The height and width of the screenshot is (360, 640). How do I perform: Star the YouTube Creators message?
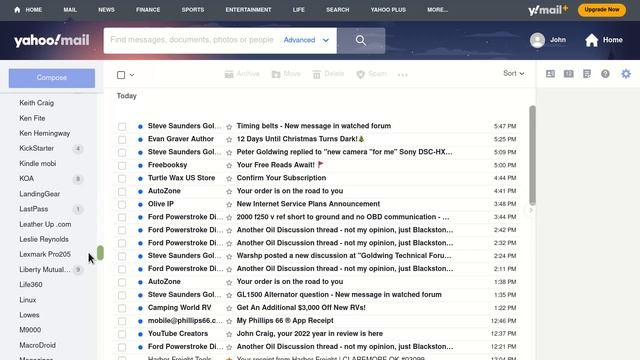tap(229, 334)
